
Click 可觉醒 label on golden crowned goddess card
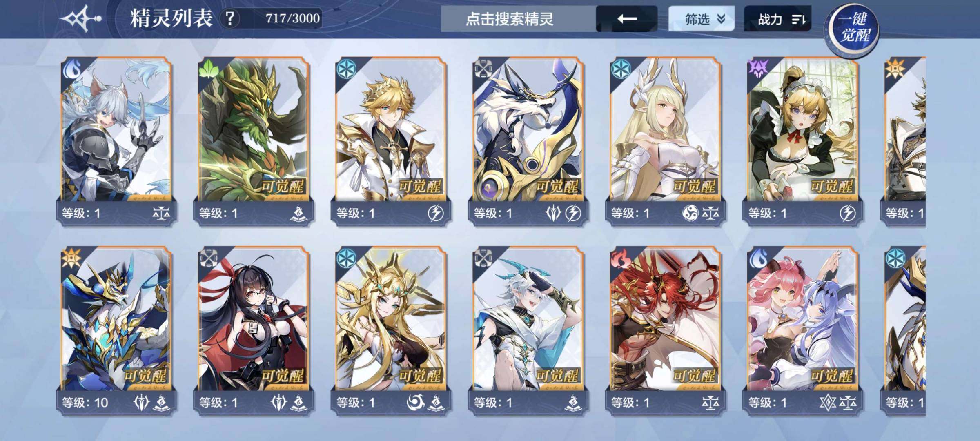(x=420, y=376)
